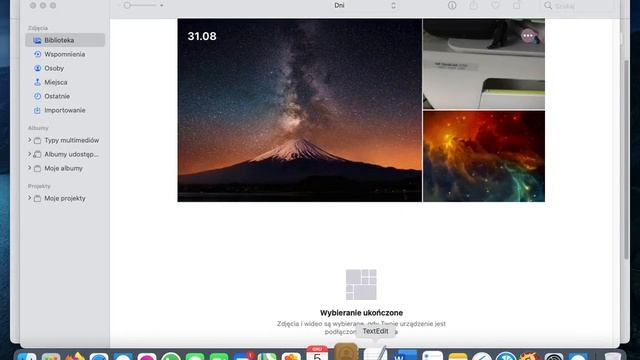640x360 pixels.
Task: Open Biblioteka in the sidebar
Action: coord(65,40)
